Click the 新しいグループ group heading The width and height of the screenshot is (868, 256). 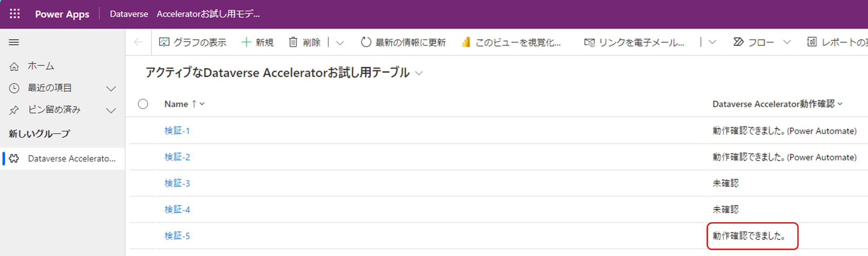point(39,134)
